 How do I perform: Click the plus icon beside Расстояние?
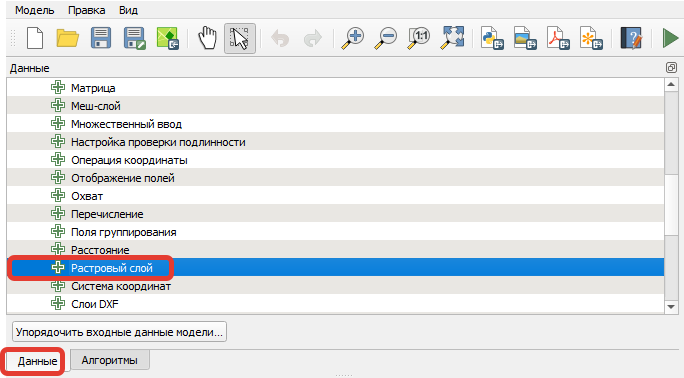click(x=58, y=249)
